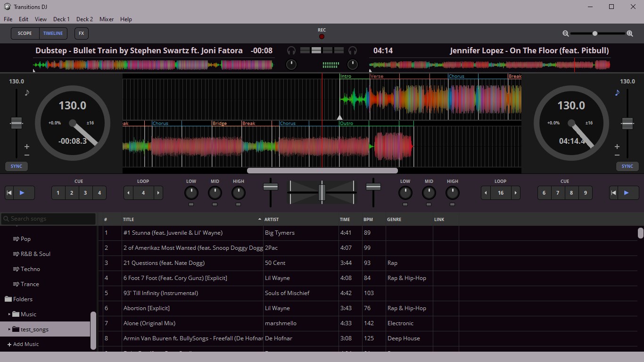Click the headphone cue icon for Deck 2
The height and width of the screenshot is (362, 644).
coord(352,50)
